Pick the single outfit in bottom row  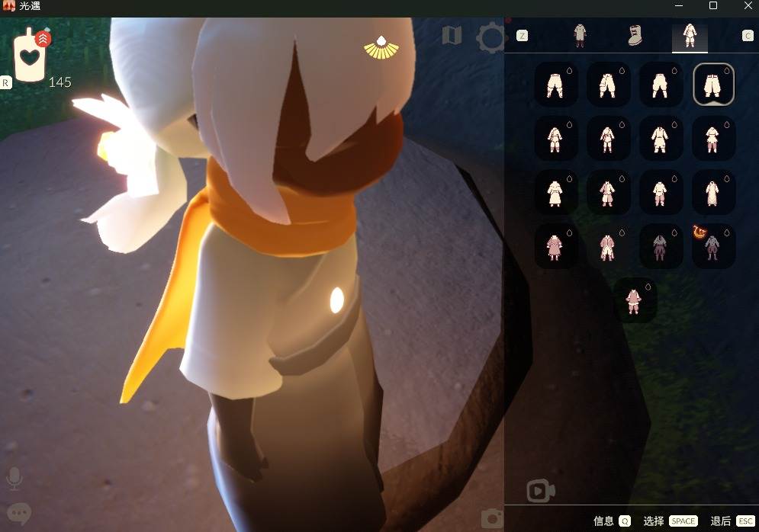click(635, 300)
